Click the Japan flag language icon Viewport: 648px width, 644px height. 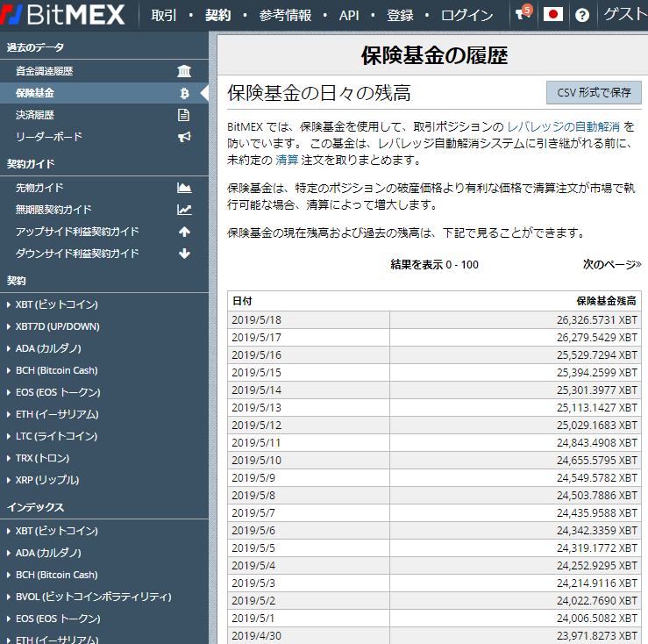click(553, 15)
